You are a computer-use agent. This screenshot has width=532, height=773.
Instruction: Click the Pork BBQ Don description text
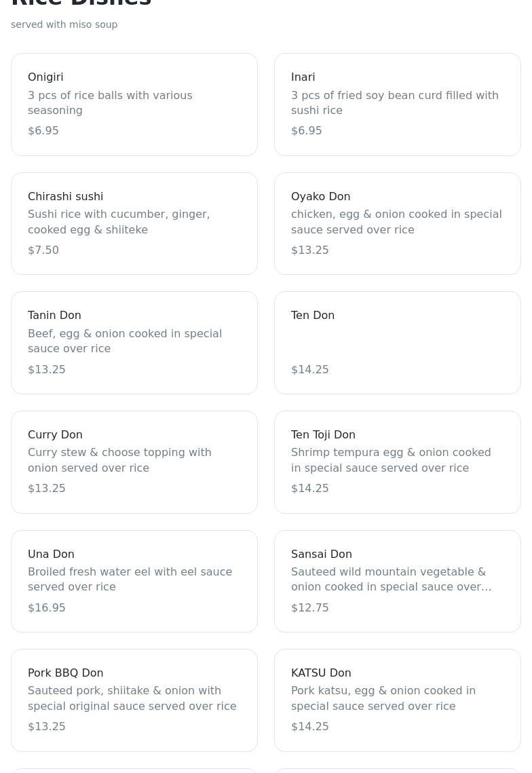[x=132, y=698]
